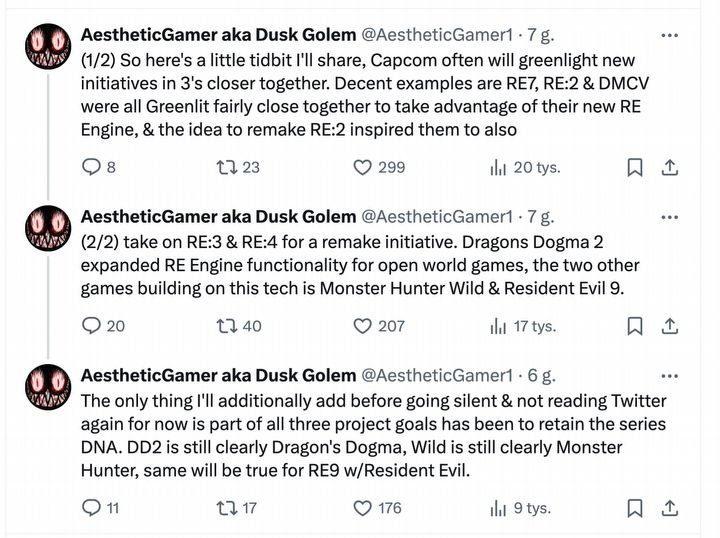Open more options on the second tweet
The image size is (720, 538).
click(670, 216)
